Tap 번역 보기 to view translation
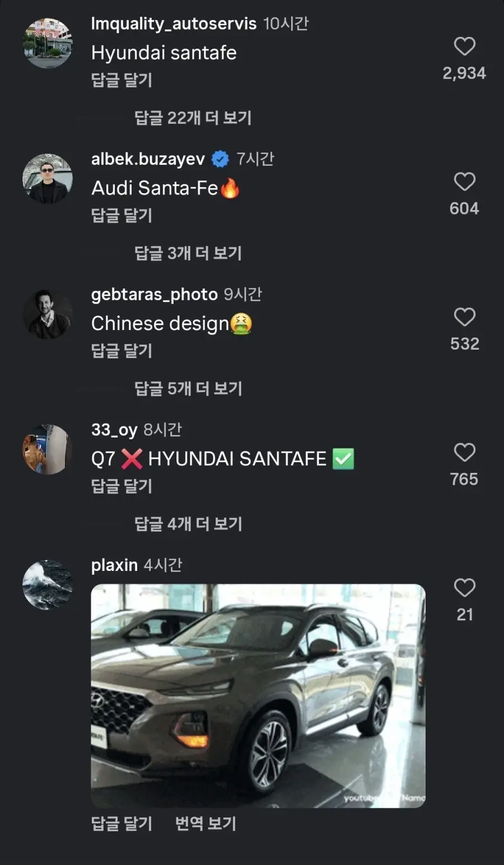504x865 pixels. 206,824
